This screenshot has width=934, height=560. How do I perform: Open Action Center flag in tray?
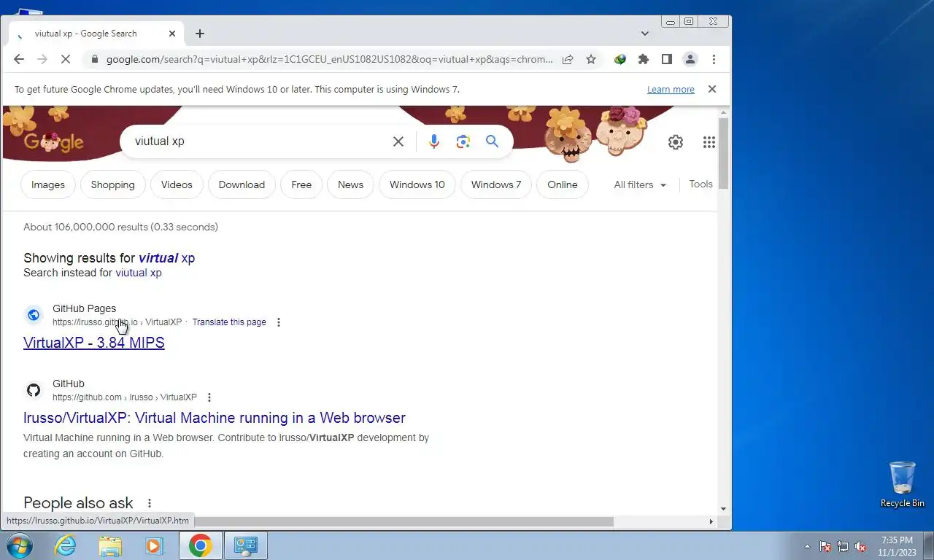point(825,546)
